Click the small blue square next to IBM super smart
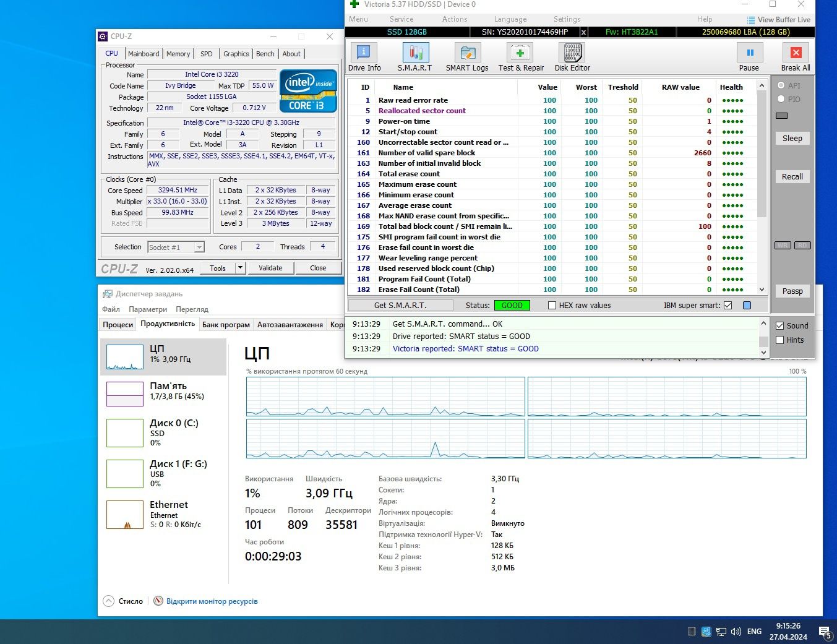 point(747,305)
